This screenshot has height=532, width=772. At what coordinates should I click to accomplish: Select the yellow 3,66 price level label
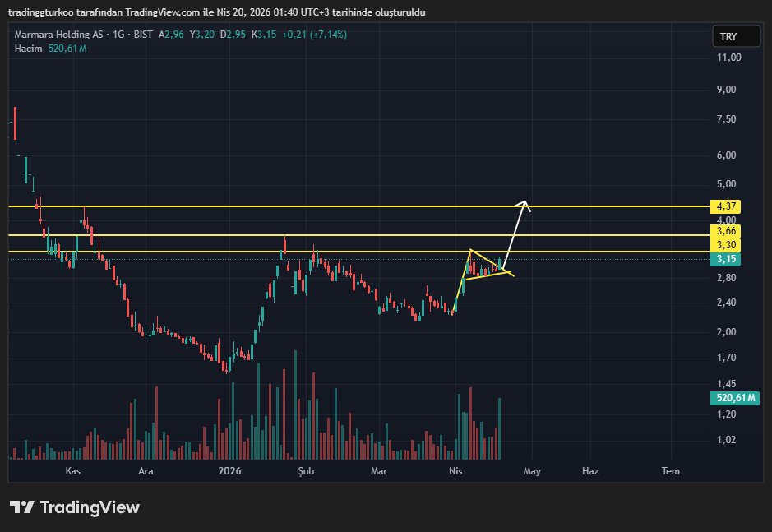(x=726, y=231)
